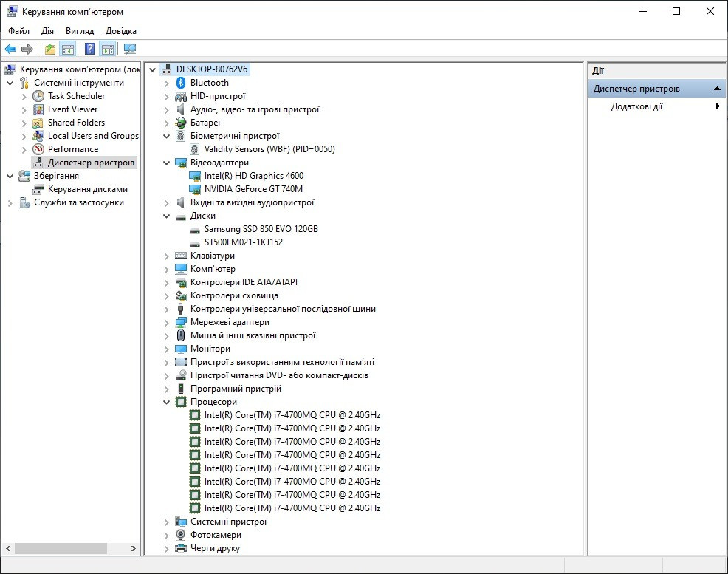The width and height of the screenshot is (728, 574).
Task: Select Керування дисками in left tree
Action: (87, 189)
